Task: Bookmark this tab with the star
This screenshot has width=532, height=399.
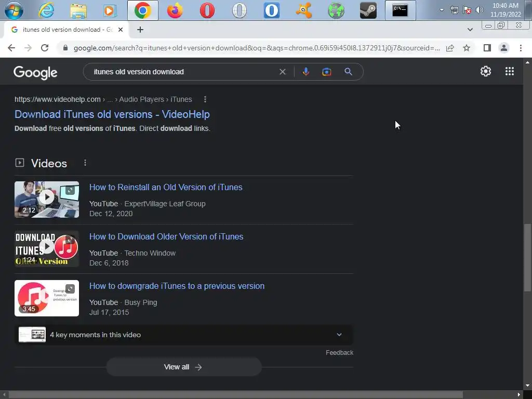Action: click(x=467, y=48)
